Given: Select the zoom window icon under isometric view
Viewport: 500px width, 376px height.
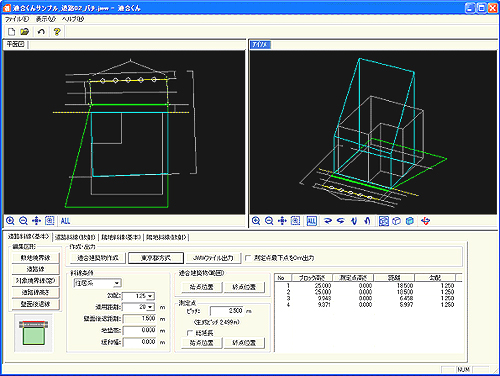Looking at the screenshot, I should (x=295, y=221).
